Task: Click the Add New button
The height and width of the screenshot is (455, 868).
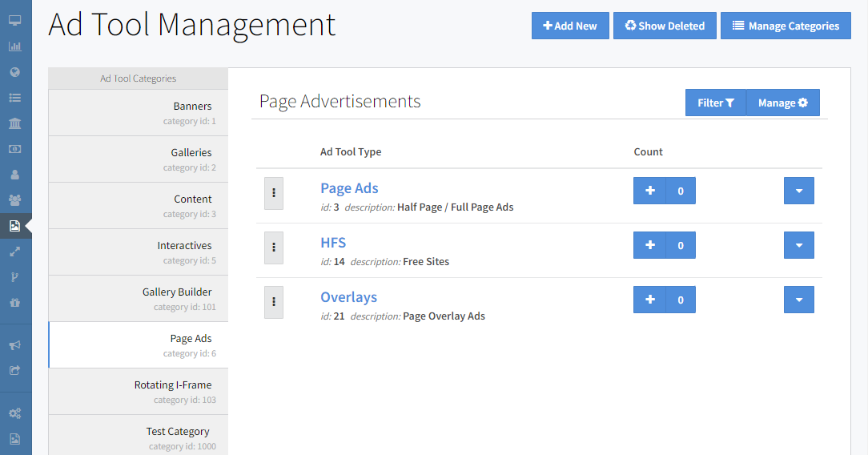Action: [x=570, y=26]
